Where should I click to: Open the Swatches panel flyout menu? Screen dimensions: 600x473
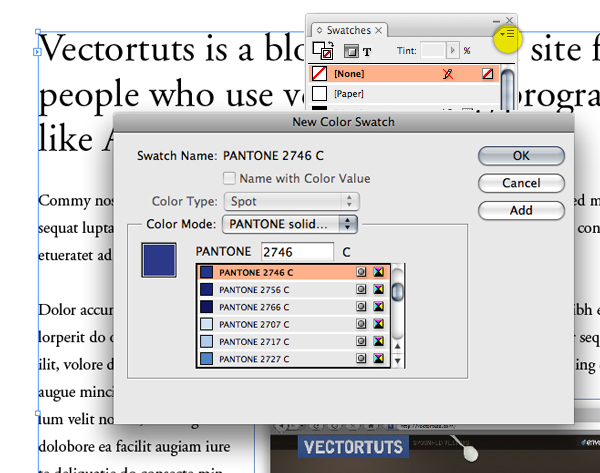click(x=507, y=34)
